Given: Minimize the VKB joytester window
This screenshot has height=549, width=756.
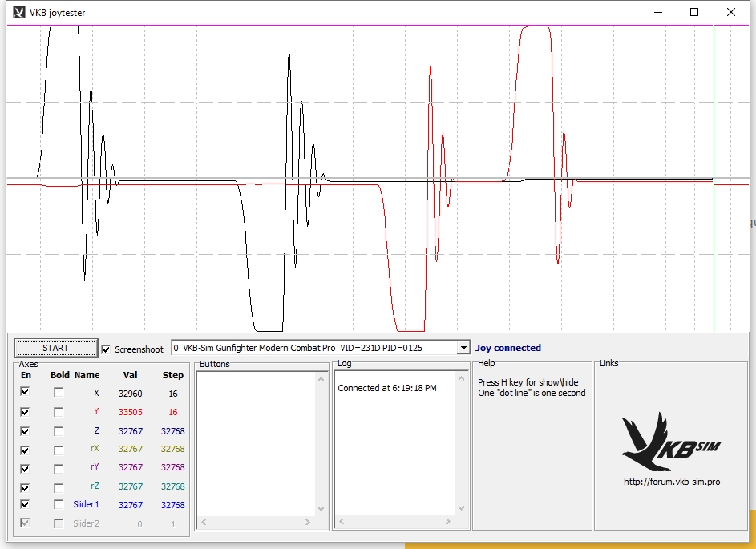Looking at the screenshot, I should (657, 12).
